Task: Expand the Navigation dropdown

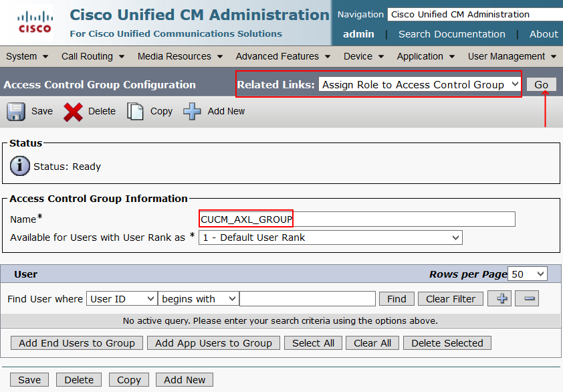Action: click(x=475, y=14)
